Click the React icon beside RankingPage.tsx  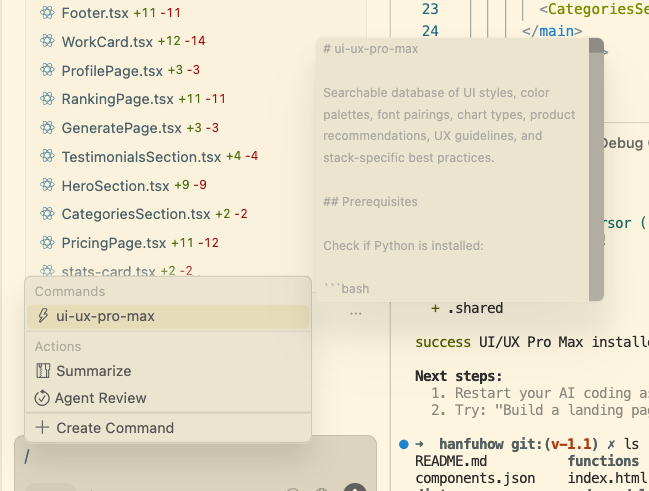[x=47, y=99]
